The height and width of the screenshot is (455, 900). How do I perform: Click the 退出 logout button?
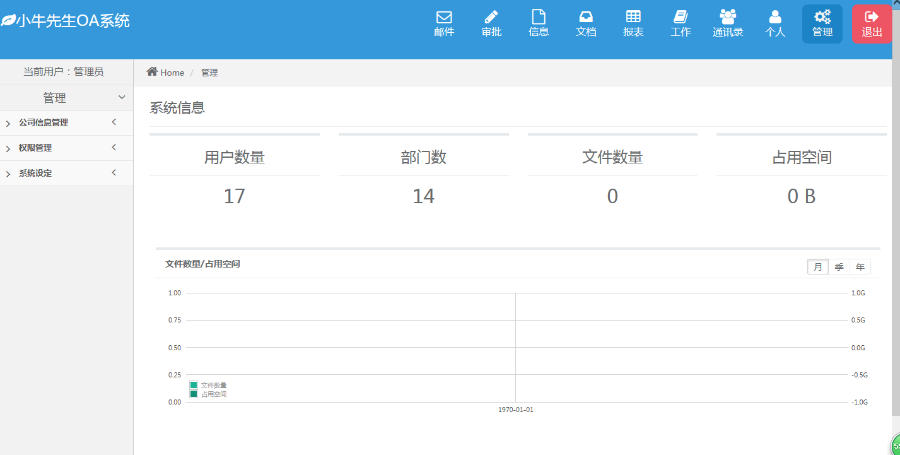871,24
